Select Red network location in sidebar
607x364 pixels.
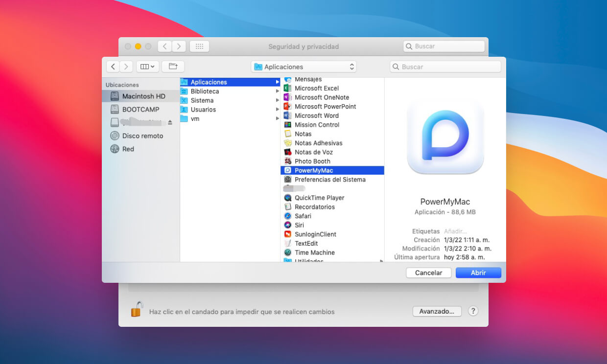point(140,149)
